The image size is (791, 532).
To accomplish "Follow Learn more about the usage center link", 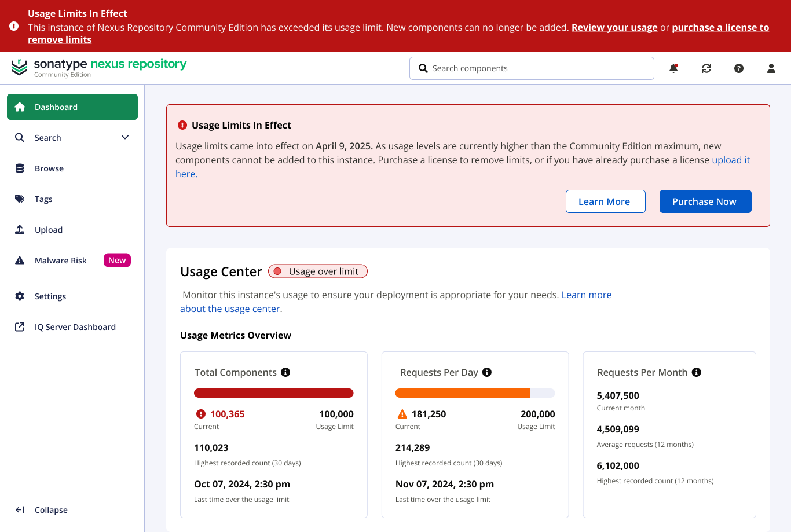I will pos(587,295).
